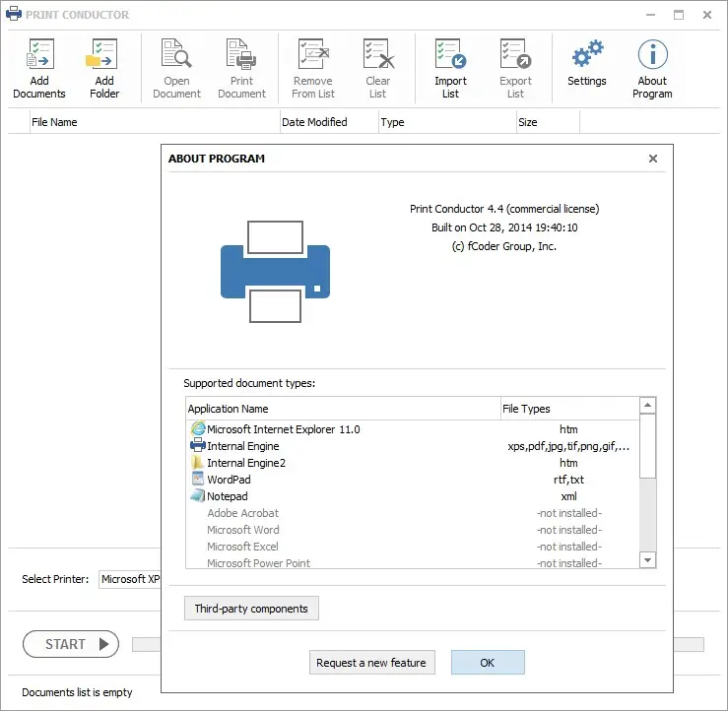Click the File Types column header
The image size is (728, 711).
570,409
